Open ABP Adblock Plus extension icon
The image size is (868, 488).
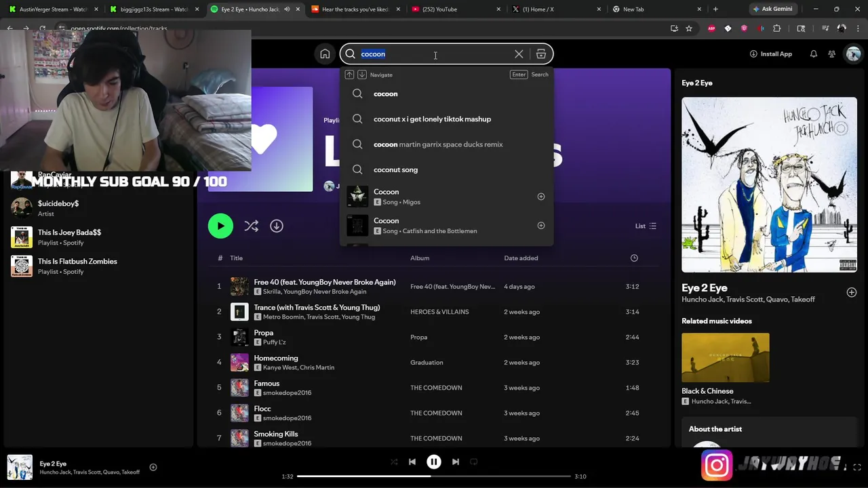tap(711, 28)
